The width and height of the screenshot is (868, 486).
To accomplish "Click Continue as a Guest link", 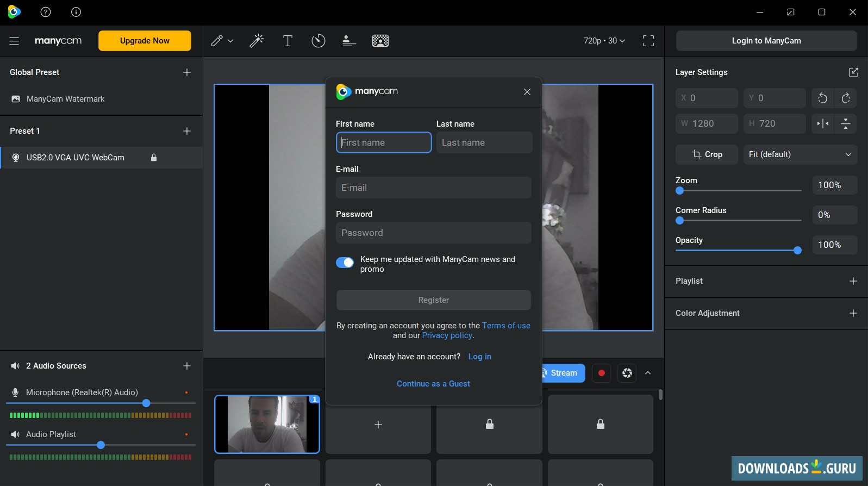I will point(433,384).
